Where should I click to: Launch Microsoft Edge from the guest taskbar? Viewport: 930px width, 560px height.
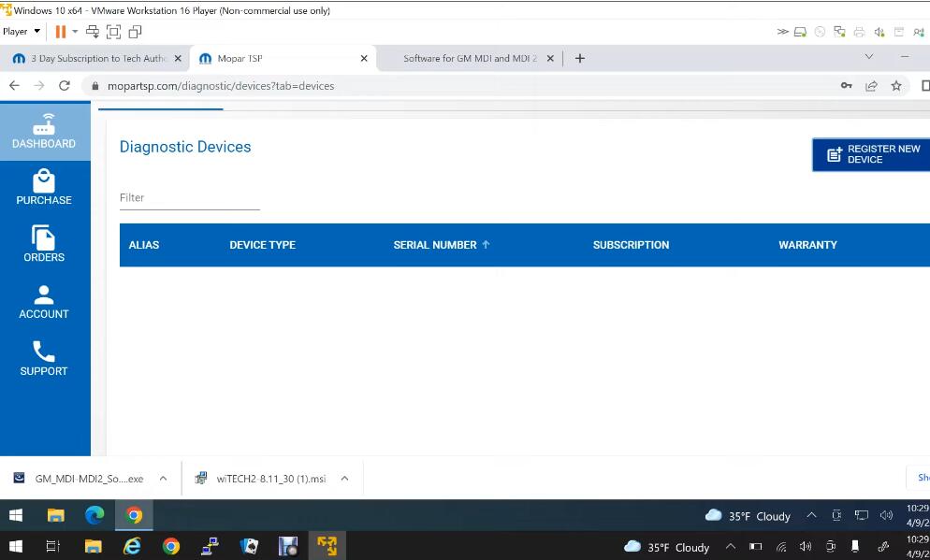pyautogui.click(x=94, y=515)
